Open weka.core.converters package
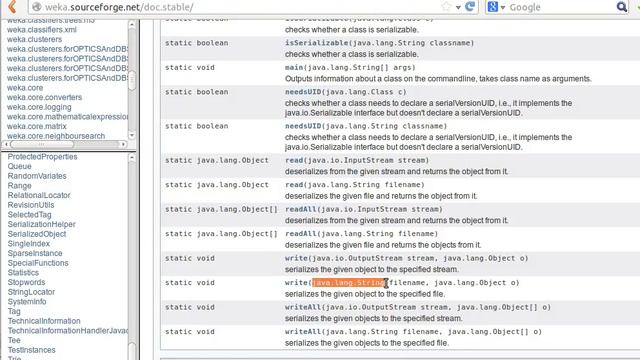 click(x=44, y=97)
